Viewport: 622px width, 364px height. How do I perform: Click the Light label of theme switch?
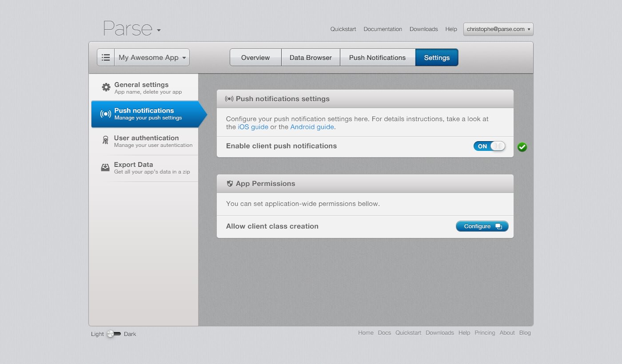pos(97,334)
